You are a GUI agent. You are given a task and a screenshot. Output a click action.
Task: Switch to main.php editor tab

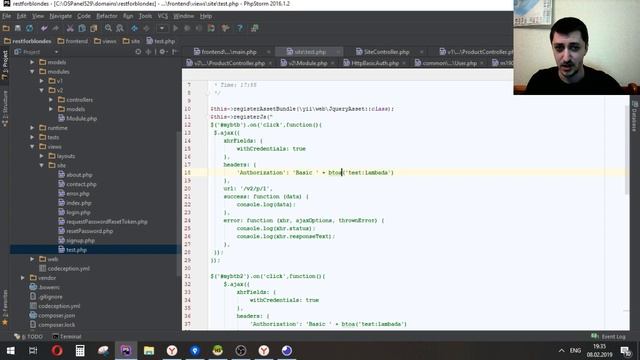(x=229, y=52)
